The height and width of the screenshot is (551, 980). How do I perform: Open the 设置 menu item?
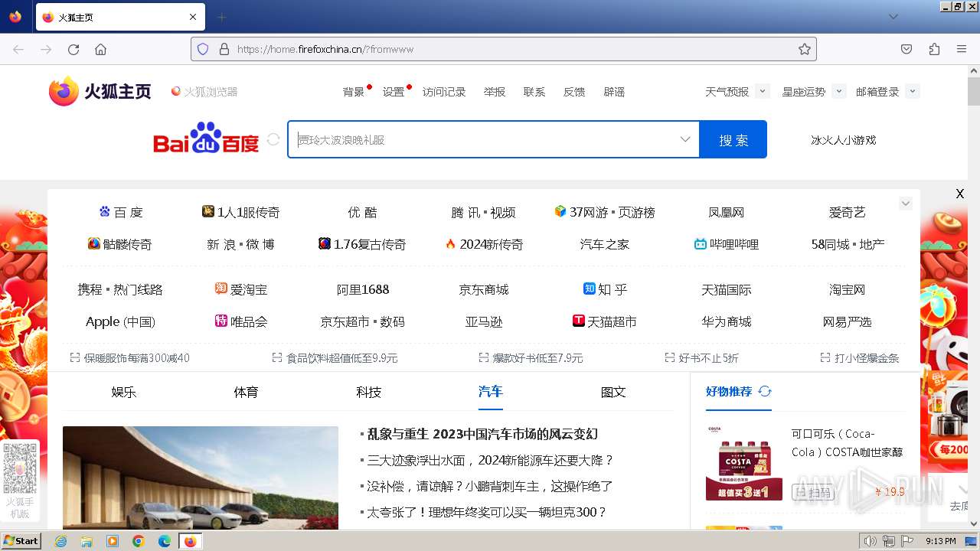click(394, 92)
